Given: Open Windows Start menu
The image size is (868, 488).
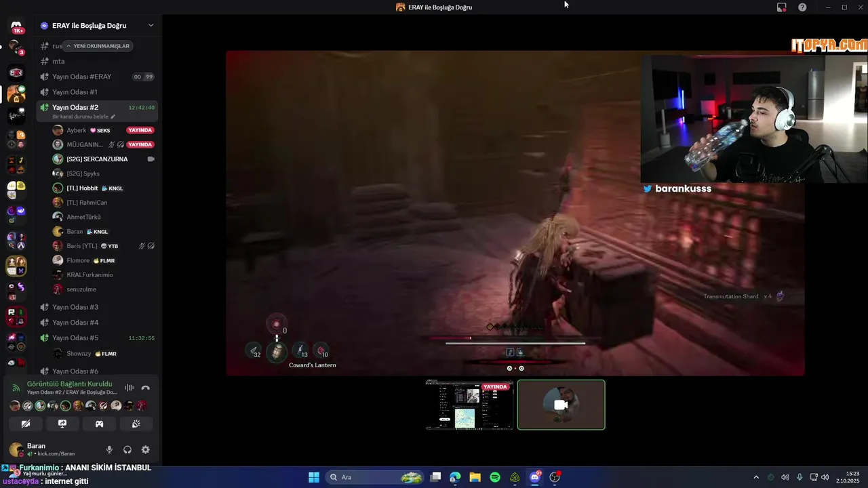Looking at the screenshot, I should [314, 477].
